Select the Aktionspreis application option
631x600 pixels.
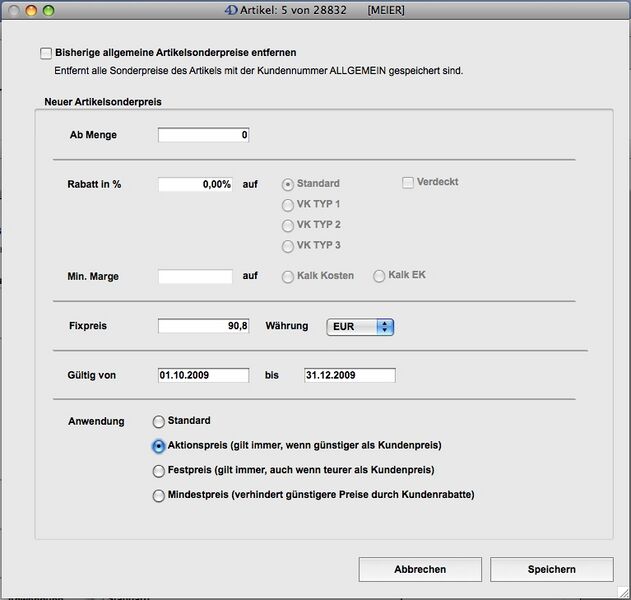click(158, 446)
